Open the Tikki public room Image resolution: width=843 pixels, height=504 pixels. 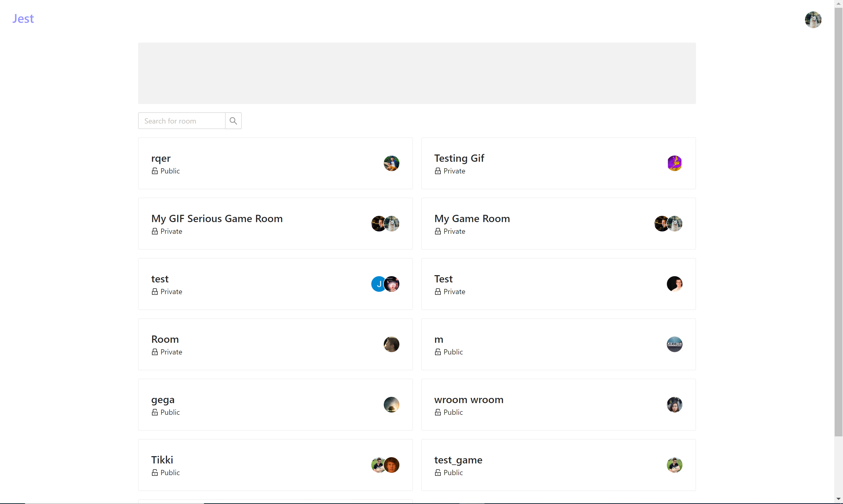point(162,460)
